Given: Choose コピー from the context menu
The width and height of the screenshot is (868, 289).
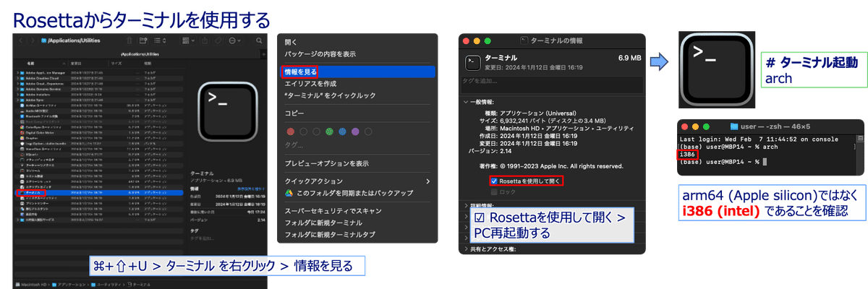Looking at the screenshot, I should (294, 113).
